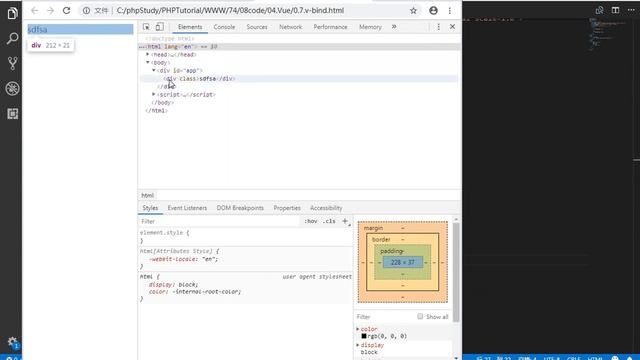Switch to the Sources tab

257,27
